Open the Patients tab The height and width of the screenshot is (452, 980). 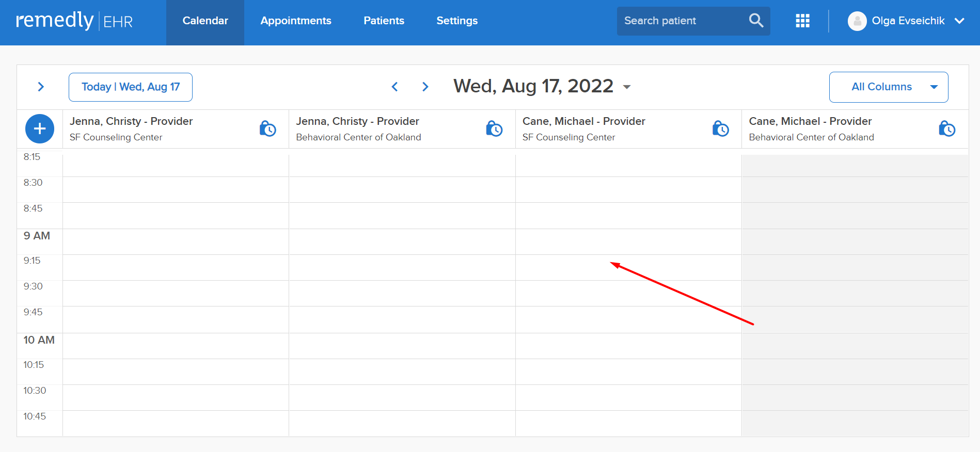(x=384, y=21)
